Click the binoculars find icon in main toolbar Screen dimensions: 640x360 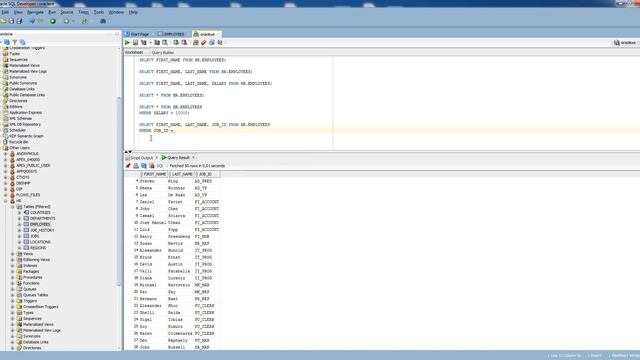point(103,21)
